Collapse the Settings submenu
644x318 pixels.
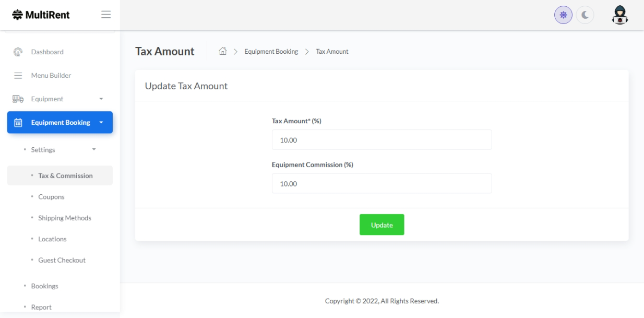94,150
